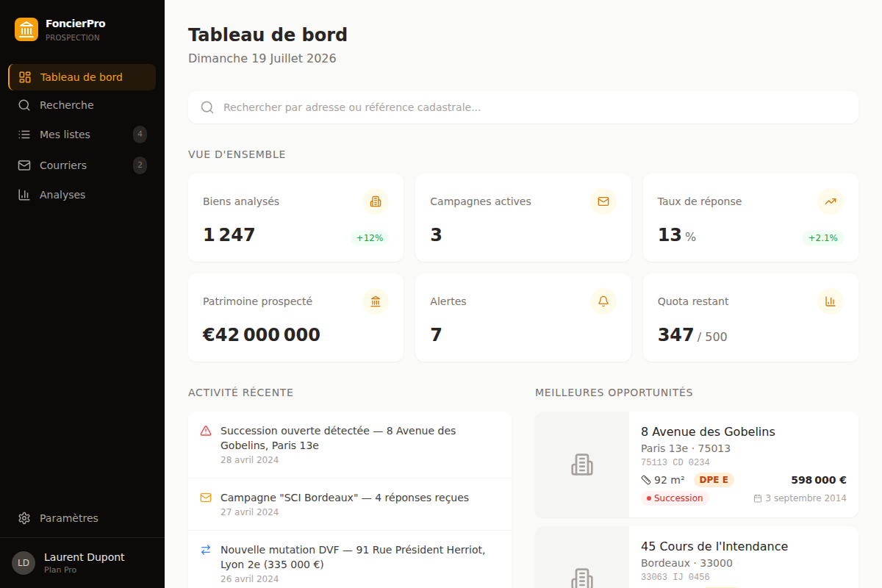The image size is (882, 588).
Task: Click the Patrimoine prospecté bank icon
Action: coord(376,301)
